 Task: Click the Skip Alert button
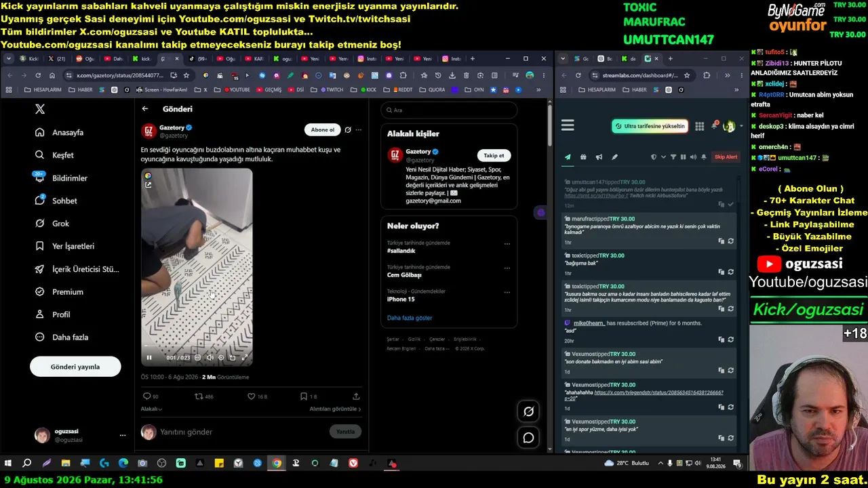click(x=726, y=157)
